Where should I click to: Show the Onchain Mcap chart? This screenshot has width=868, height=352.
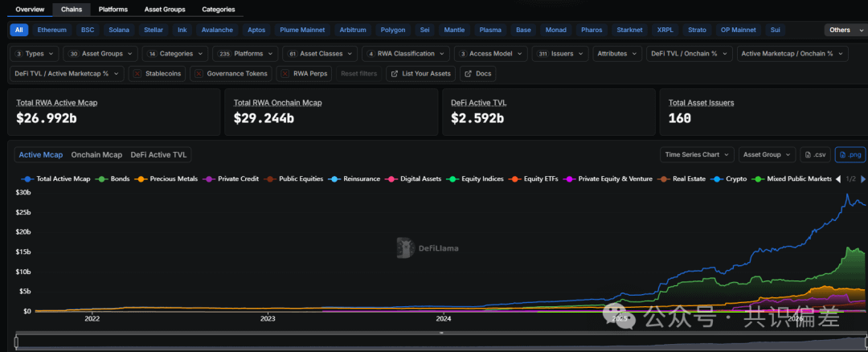pos(96,155)
